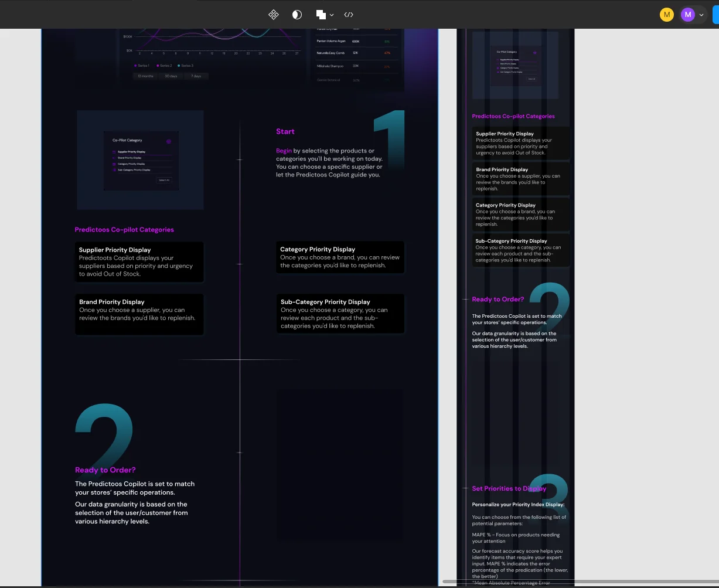Image resolution: width=719 pixels, height=588 pixels.
Task: Click Predictoos Co-pilot Categories heading in desktop frame
Action: click(124, 230)
